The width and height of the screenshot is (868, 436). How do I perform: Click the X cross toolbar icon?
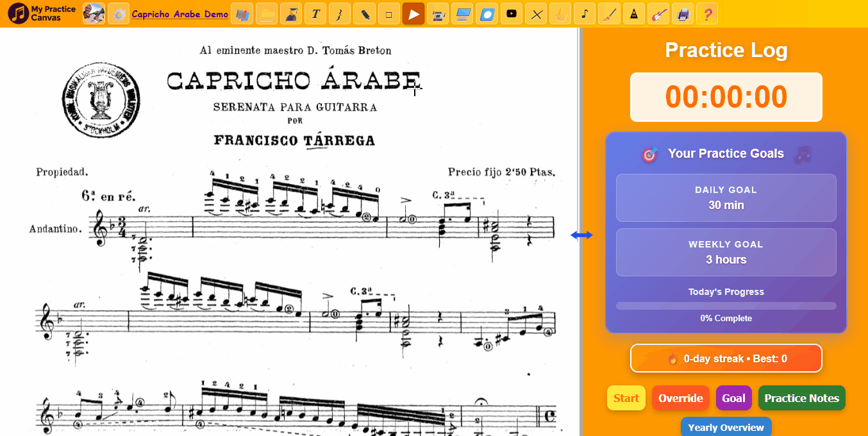[536, 13]
